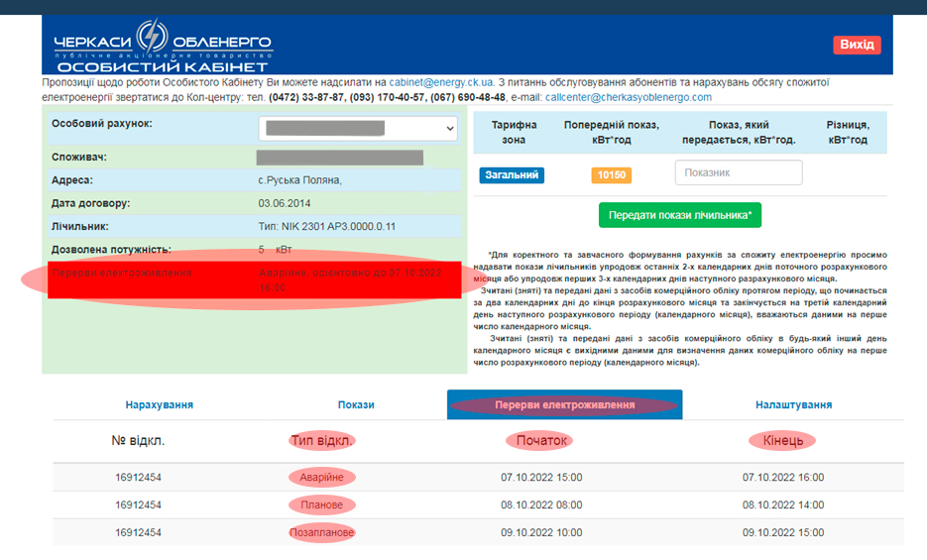Image resolution: width=927 pixels, height=560 pixels.
Task: Open the Особовий рахунок account dropdown
Action: click(358, 129)
